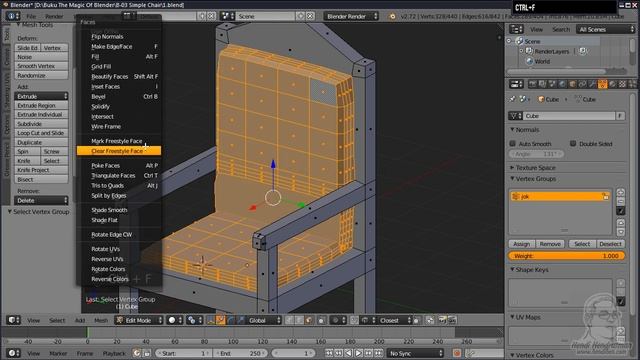
Task: Toggle the 3D manipulator widget button
Action: (x=211, y=320)
